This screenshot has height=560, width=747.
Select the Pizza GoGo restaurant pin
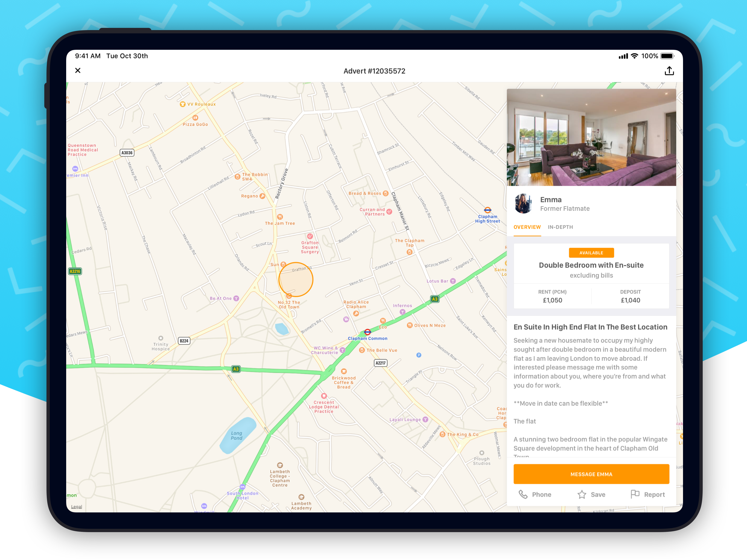point(195,118)
